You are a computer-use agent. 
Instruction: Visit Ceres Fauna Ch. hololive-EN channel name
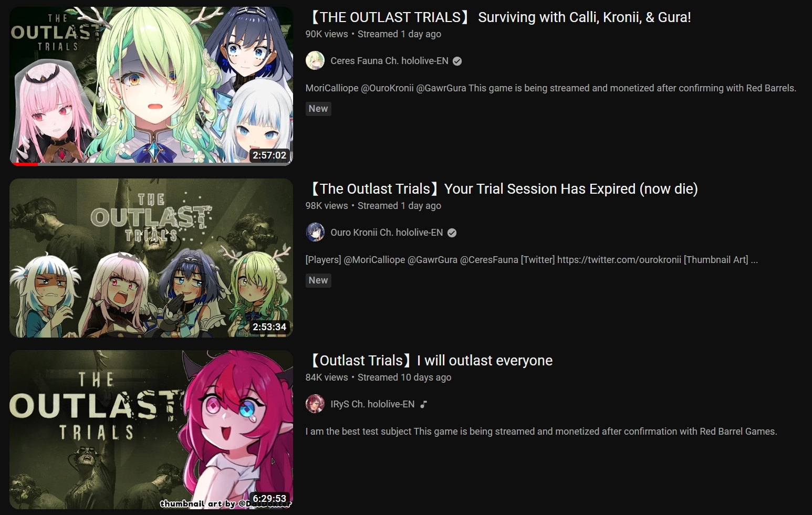390,61
